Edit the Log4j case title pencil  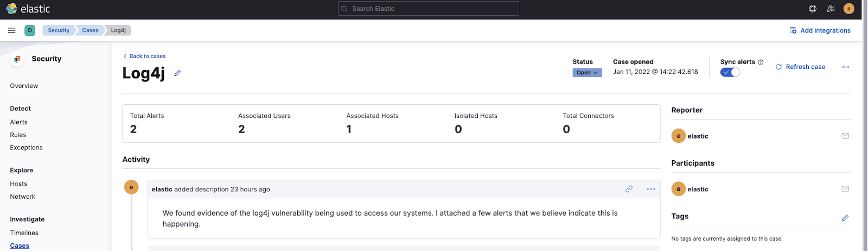click(177, 73)
